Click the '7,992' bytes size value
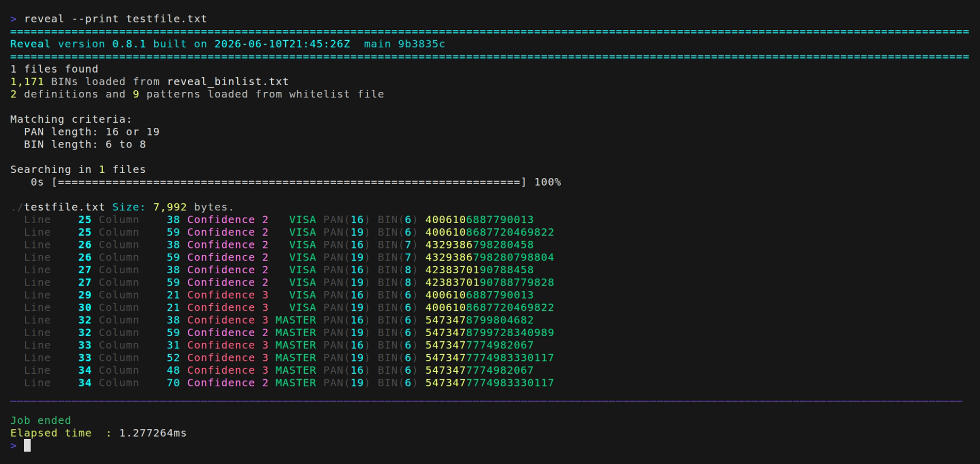This screenshot has width=980, height=464. click(x=170, y=207)
